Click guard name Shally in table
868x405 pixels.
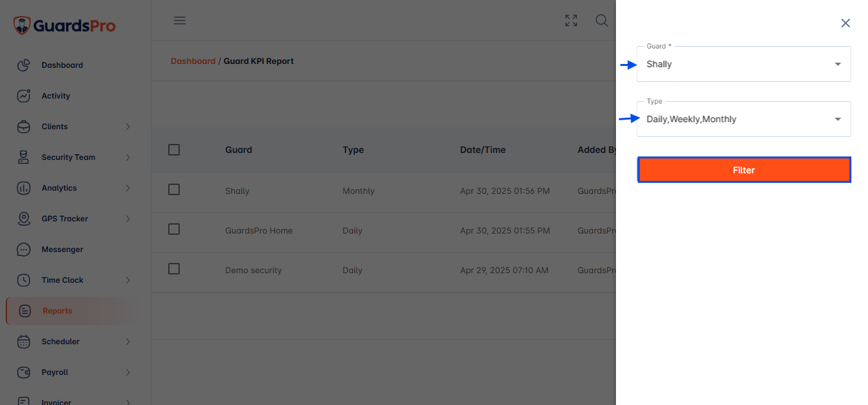237,191
